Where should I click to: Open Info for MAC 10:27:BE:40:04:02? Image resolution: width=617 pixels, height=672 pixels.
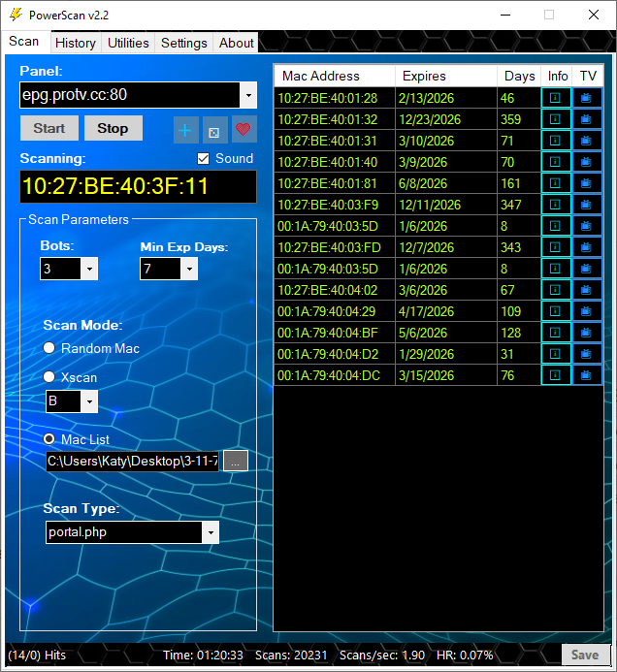556,290
